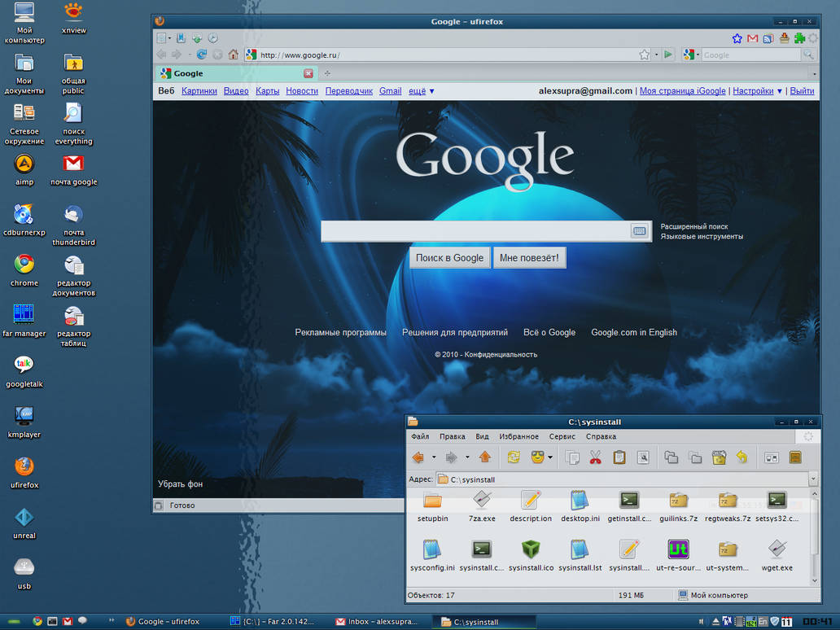840x630 pixels.
Task: Open the "Сервис" menu in file manager
Action: click(x=562, y=436)
